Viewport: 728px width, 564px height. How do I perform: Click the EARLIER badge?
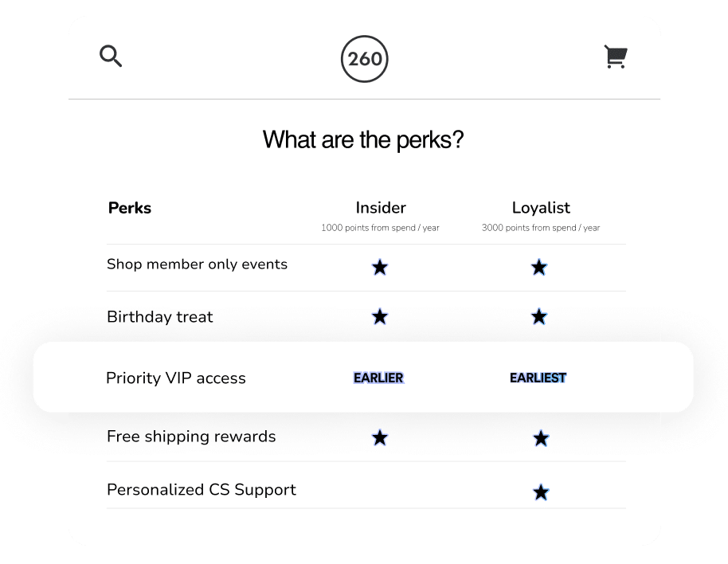point(379,378)
